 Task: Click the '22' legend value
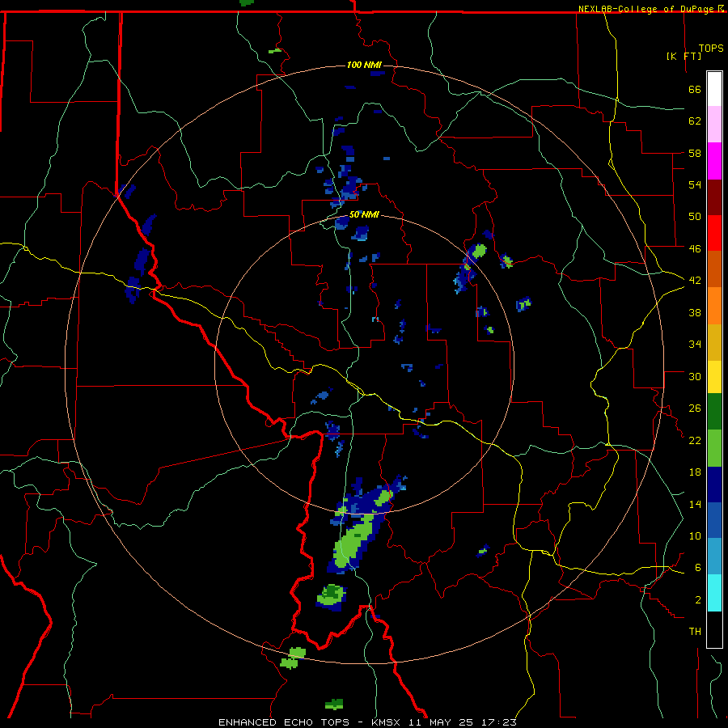(695, 440)
